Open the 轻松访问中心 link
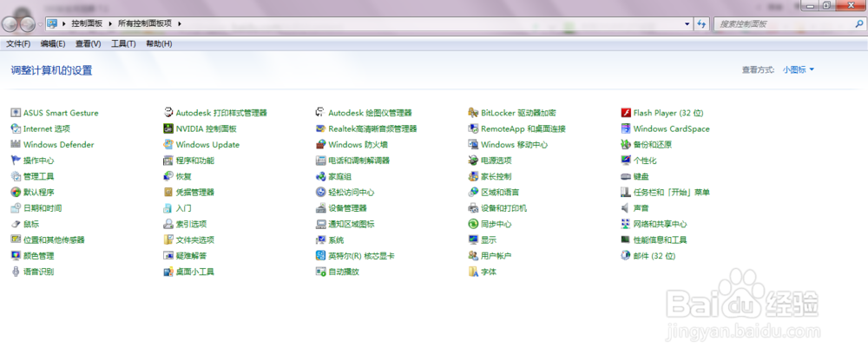Screen dimensions: 868x361 click(351, 193)
